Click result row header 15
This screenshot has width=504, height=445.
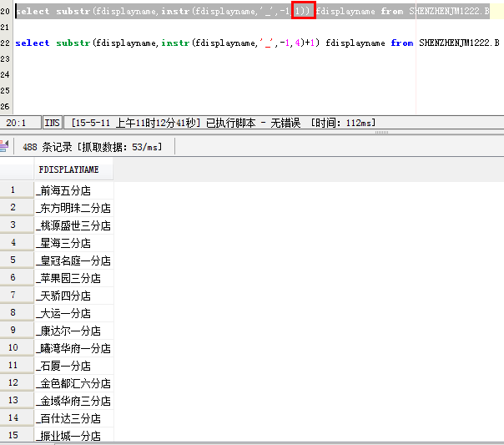pos(17,435)
